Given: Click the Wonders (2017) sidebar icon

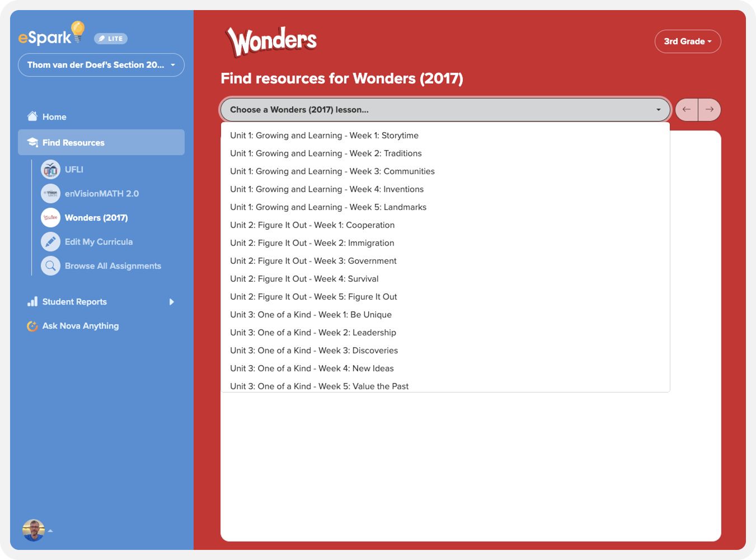Looking at the screenshot, I should pyautogui.click(x=50, y=217).
